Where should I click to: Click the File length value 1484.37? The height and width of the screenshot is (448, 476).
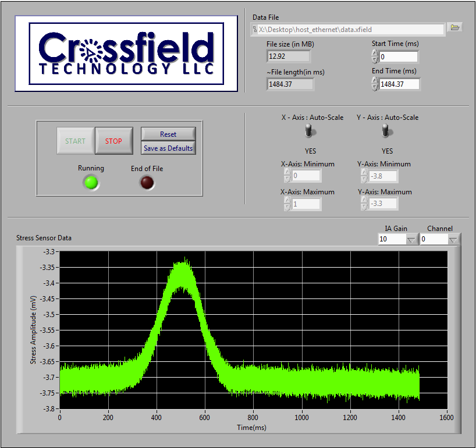click(290, 84)
